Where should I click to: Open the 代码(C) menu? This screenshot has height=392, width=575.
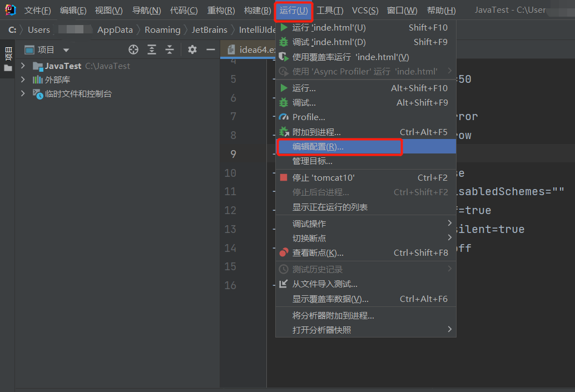pyautogui.click(x=184, y=10)
